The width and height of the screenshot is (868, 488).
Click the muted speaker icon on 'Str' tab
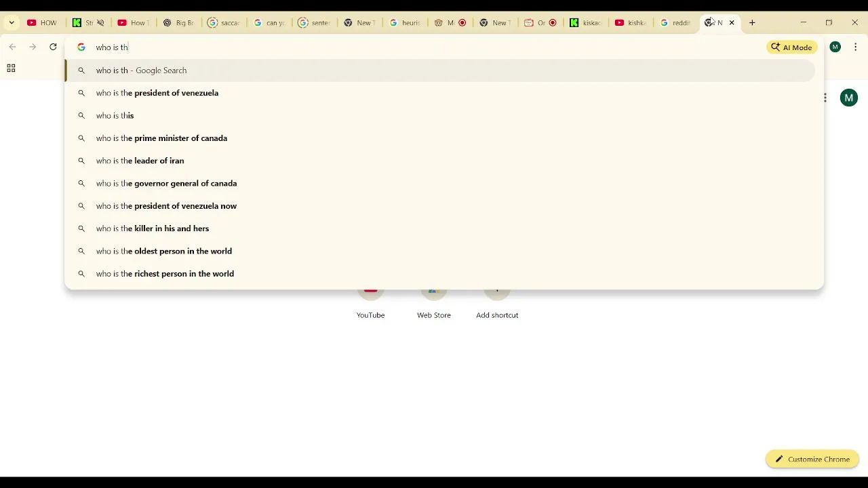[100, 22]
